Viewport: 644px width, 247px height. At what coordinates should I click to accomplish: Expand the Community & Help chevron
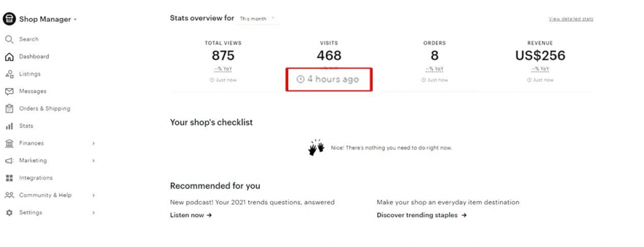(x=94, y=195)
